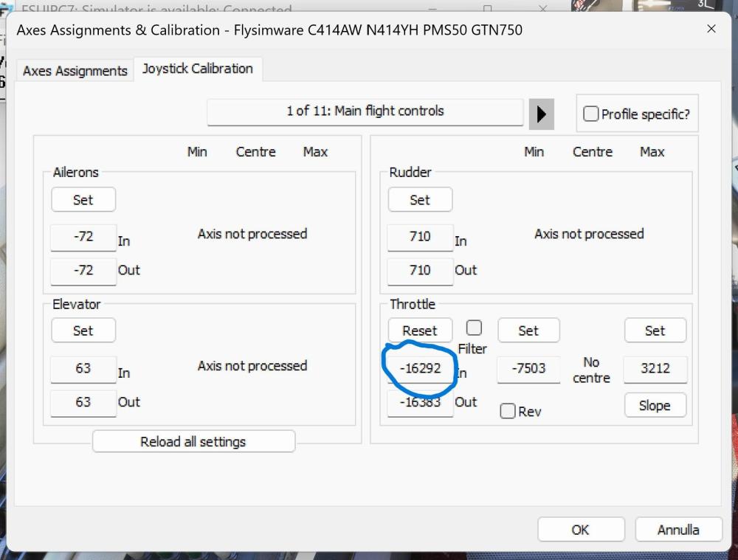Click the Rudder Set button
The width and height of the screenshot is (738, 560).
(x=419, y=200)
